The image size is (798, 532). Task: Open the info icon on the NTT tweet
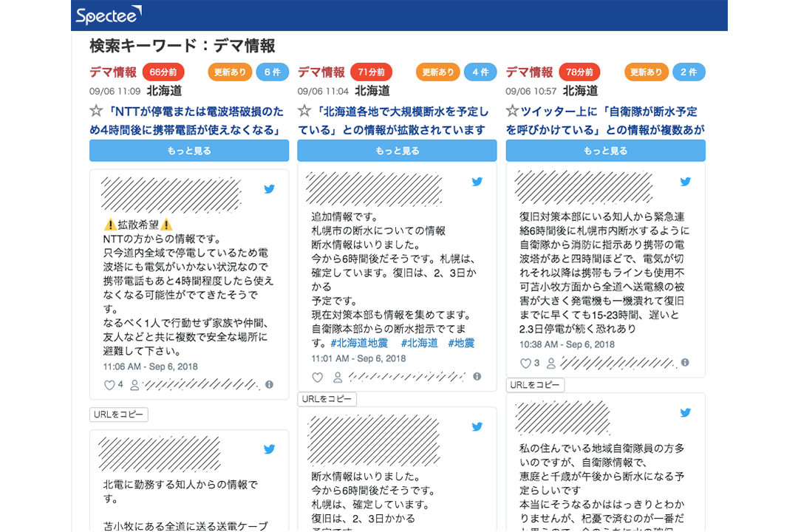point(267,384)
